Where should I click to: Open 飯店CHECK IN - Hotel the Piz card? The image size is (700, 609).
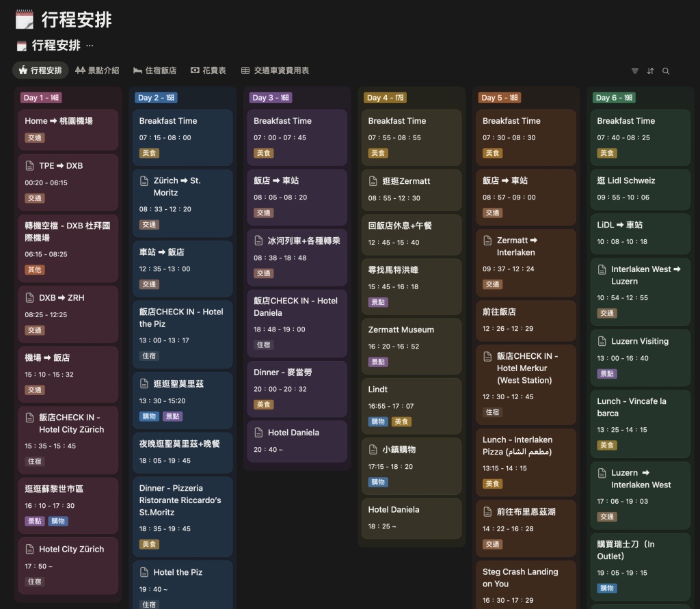pyautogui.click(x=183, y=334)
